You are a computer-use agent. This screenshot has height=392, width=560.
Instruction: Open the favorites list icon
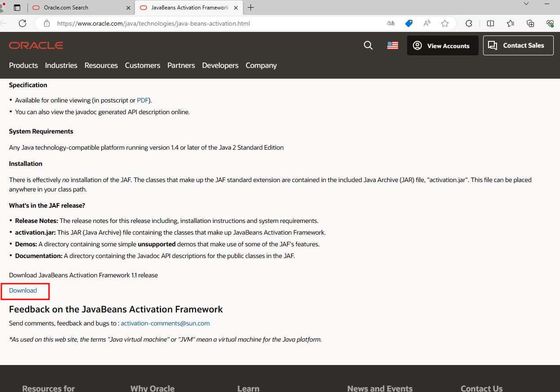coord(511,23)
